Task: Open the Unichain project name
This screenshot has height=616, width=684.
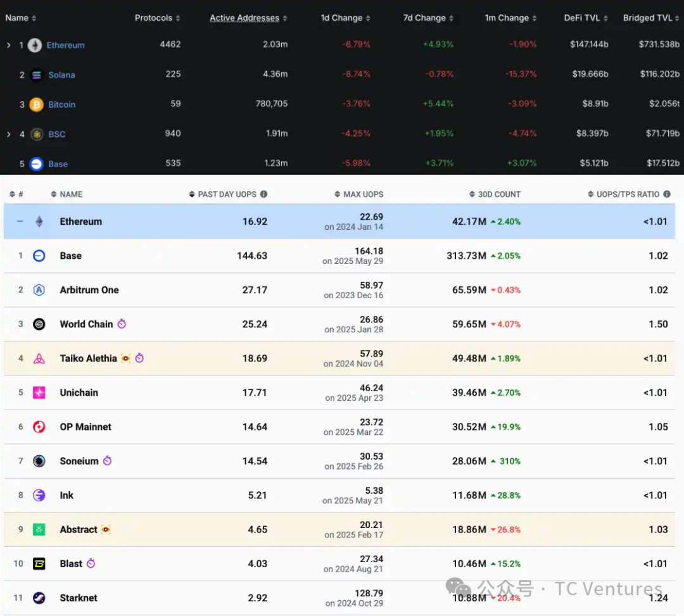Action: coord(79,393)
